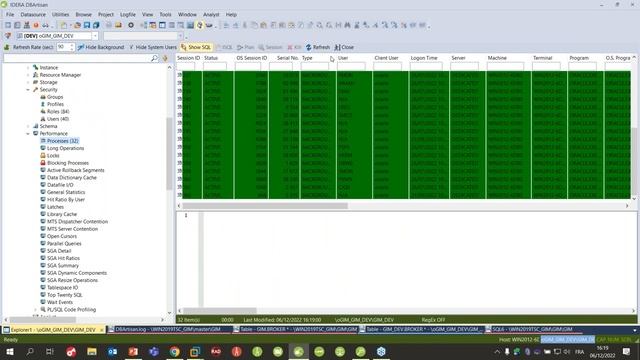This screenshot has width=640, height=360.
Task: Open the Logfile menu
Action: coord(128,14)
